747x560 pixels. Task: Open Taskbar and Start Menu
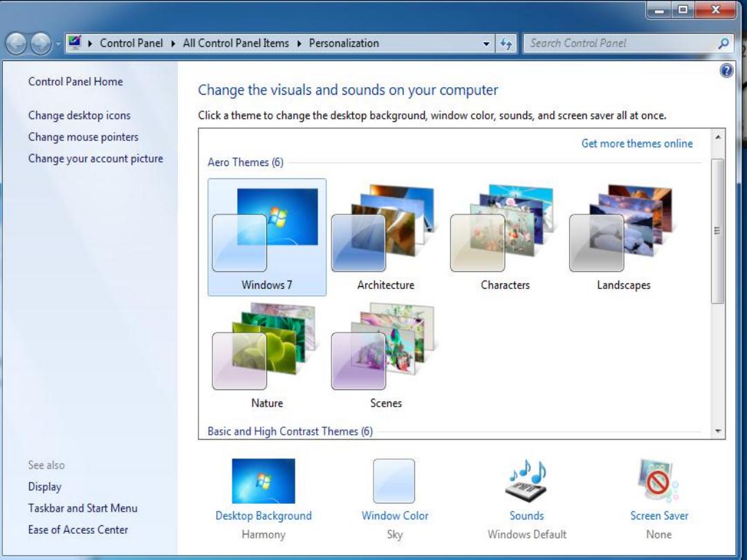pos(82,508)
